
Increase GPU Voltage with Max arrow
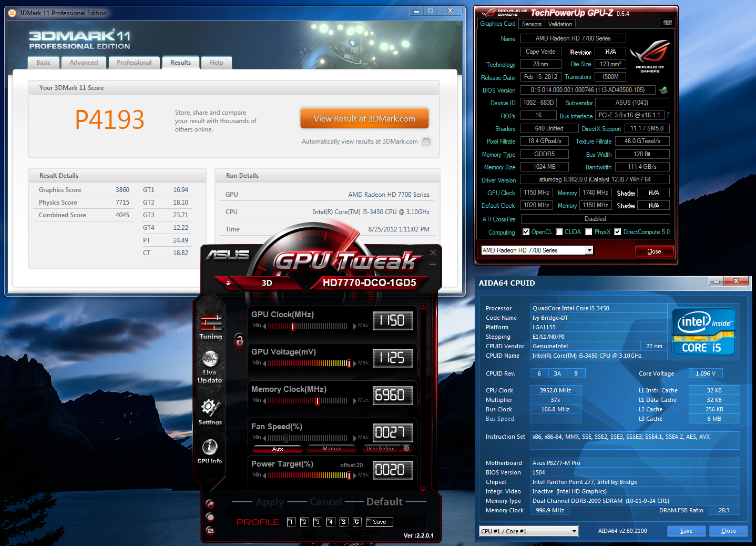(355, 363)
